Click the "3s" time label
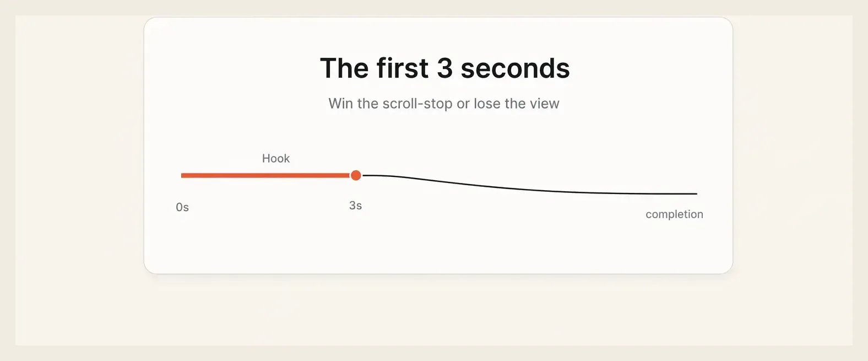 [355, 206]
